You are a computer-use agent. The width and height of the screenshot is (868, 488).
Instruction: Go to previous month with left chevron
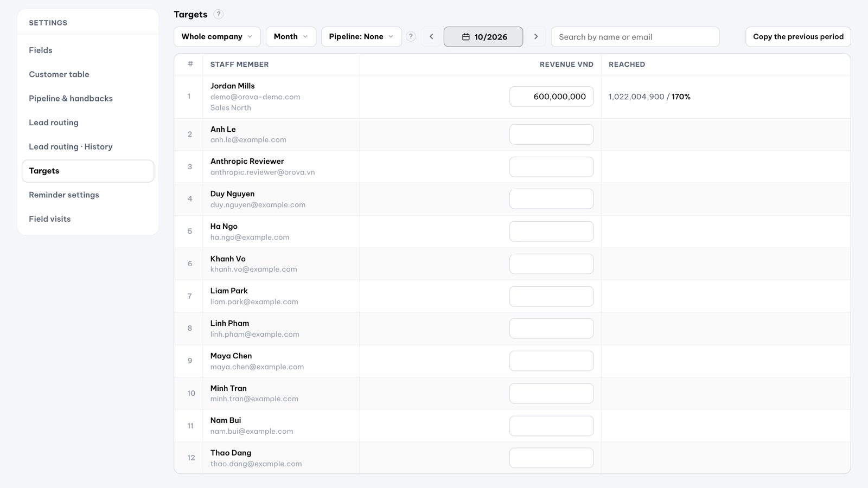click(x=431, y=36)
